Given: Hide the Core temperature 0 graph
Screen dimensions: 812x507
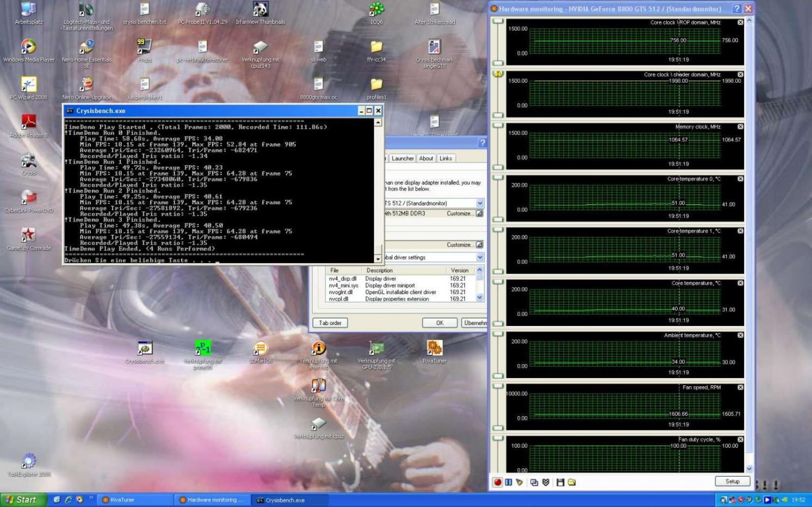Looking at the screenshot, I should coord(740,179).
